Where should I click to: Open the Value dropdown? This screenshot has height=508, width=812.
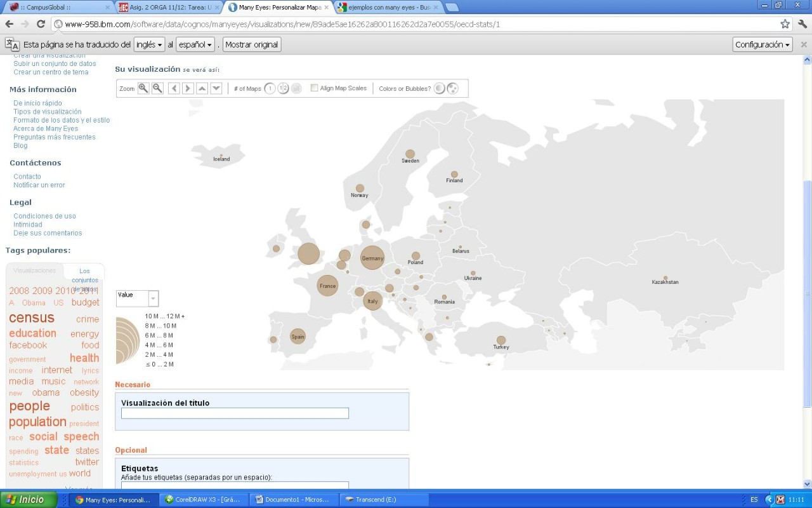click(153, 298)
